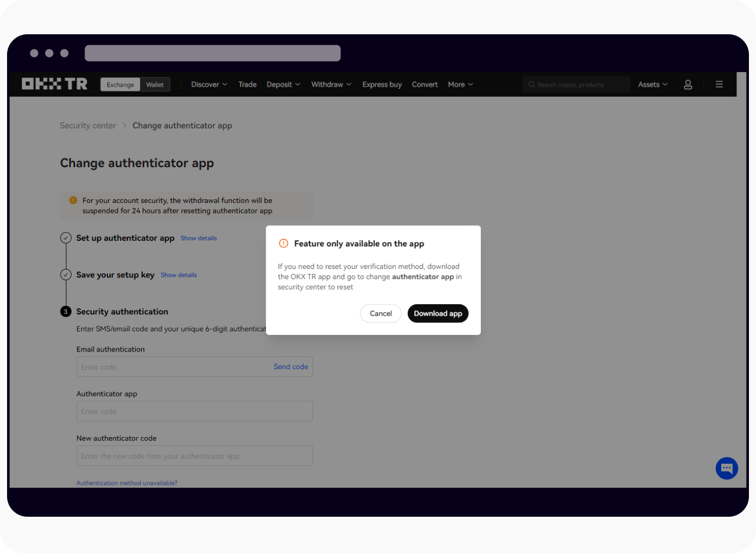Click Send code for email authentication

pos(291,367)
